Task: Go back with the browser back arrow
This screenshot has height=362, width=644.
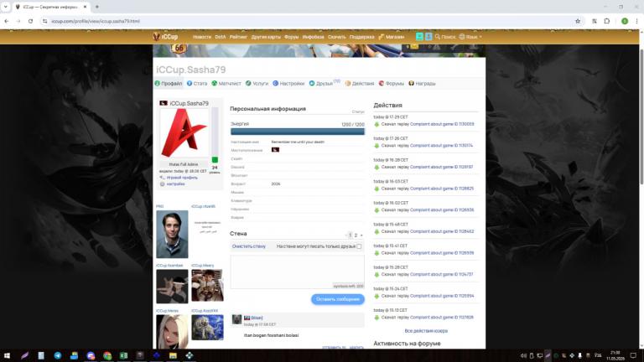Action: click(7, 21)
